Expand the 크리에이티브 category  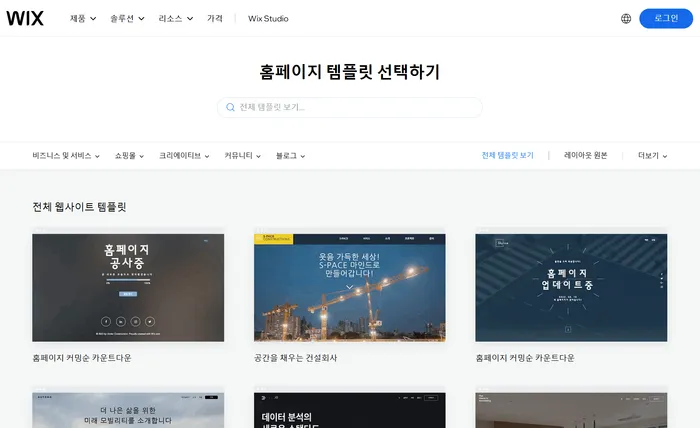point(185,156)
